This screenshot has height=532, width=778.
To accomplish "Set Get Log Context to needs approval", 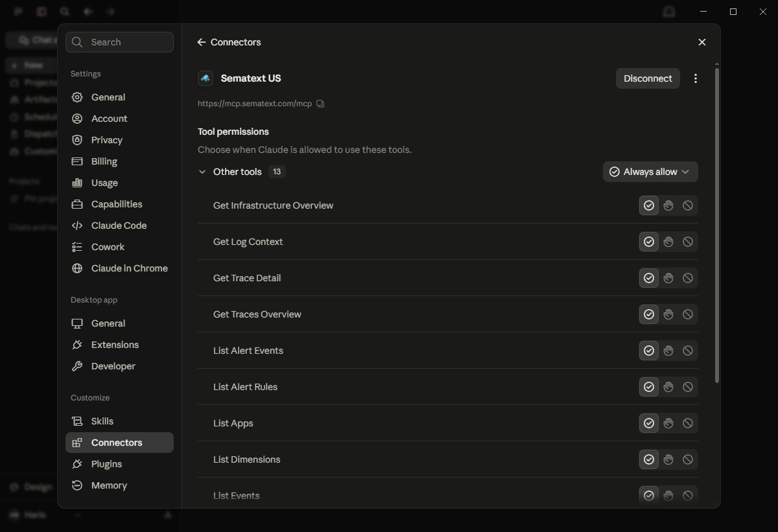I will pyautogui.click(x=668, y=242).
